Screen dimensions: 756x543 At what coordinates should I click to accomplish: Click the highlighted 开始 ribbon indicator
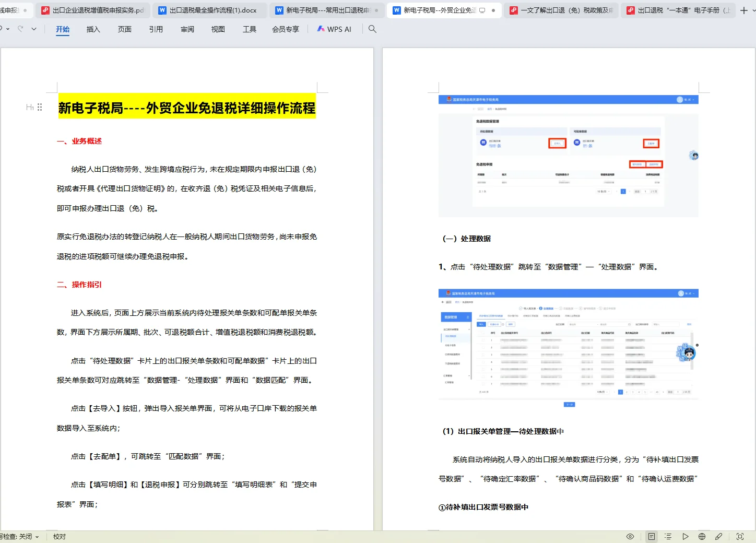tap(62, 29)
